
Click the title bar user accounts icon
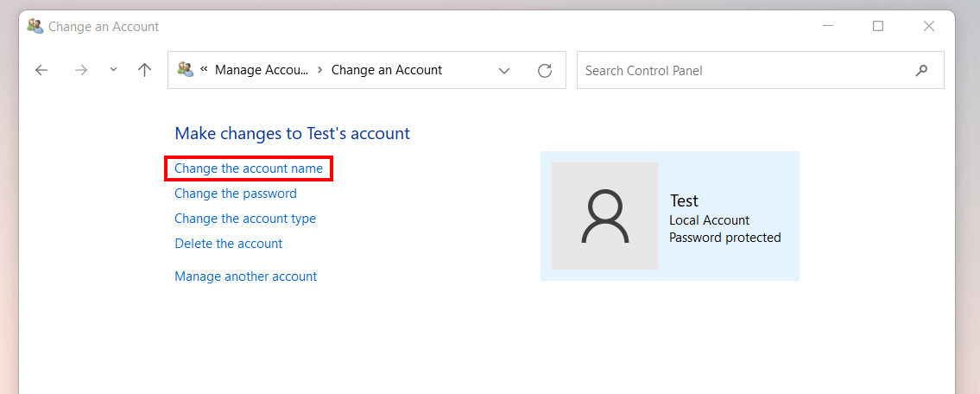(x=35, y=26)
